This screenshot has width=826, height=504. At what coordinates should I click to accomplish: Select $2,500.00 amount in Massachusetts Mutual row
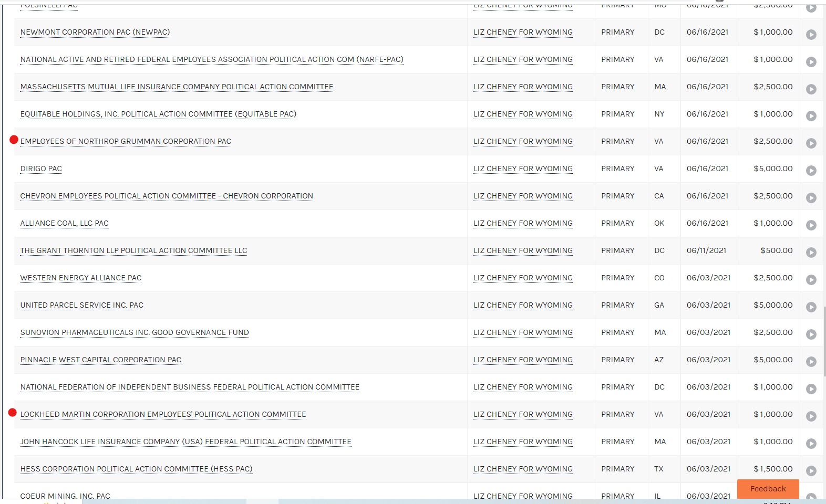pyautogui.click(x=773, y=87)
